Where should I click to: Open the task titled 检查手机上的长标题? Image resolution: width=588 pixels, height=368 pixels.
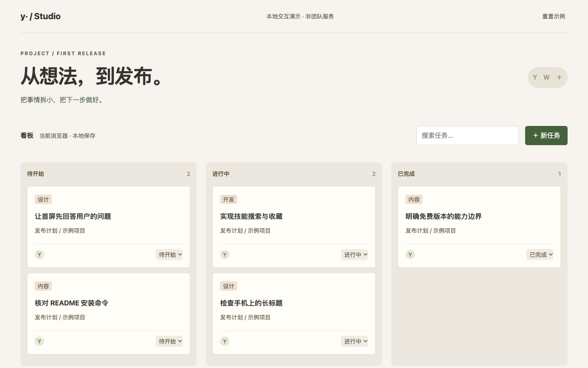pyautogui.click(x=251, y=303)
